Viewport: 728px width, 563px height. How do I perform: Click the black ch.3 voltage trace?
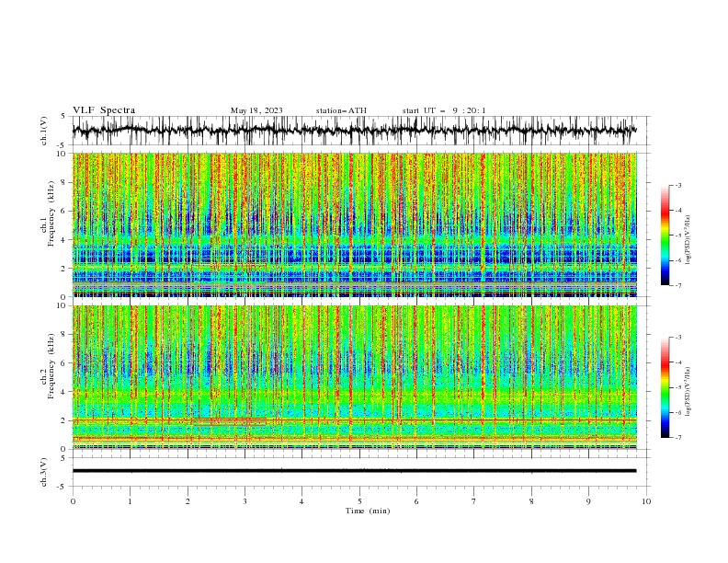pyautogui.click(x=354, y=471)
